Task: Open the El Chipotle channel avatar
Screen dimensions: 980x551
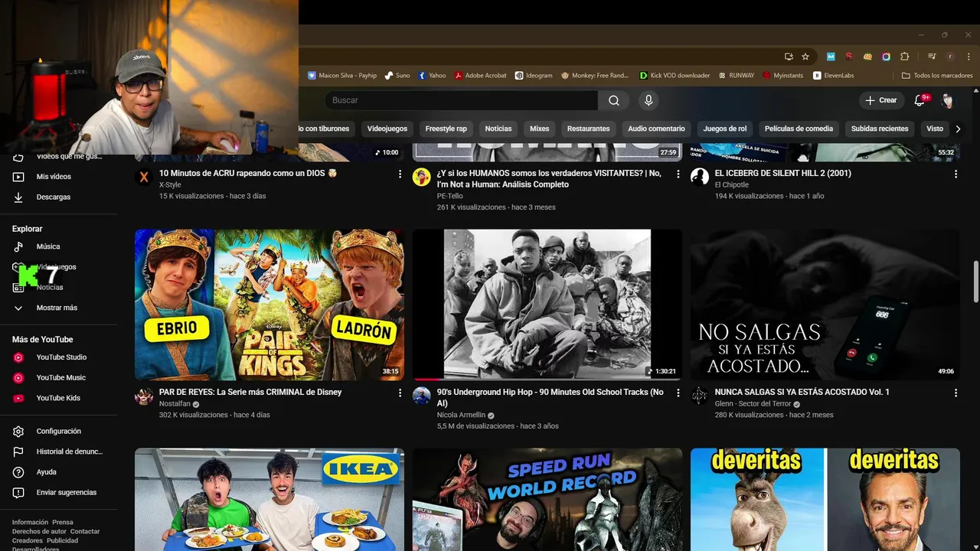Action: (700, 178)
